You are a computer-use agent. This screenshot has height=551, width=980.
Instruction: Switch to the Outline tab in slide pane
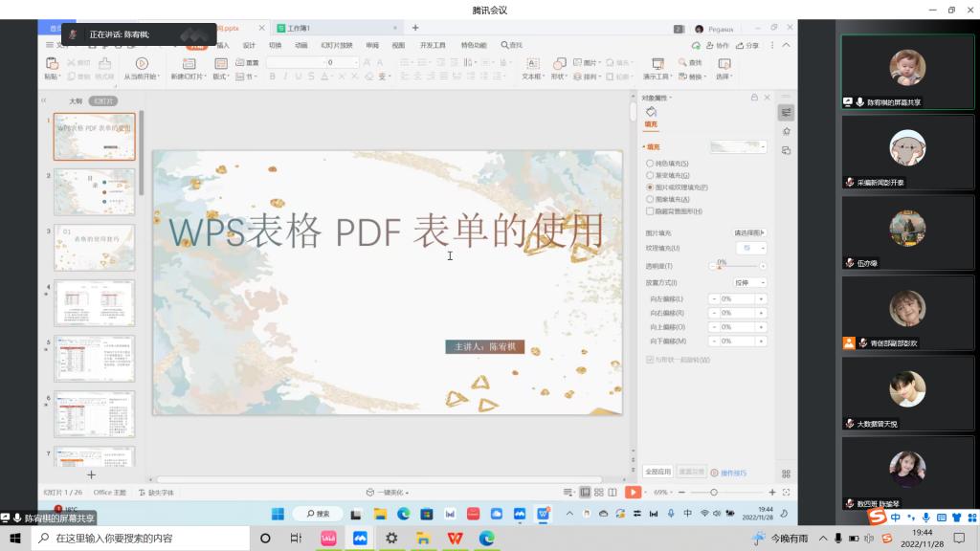(x=76, y=101)
